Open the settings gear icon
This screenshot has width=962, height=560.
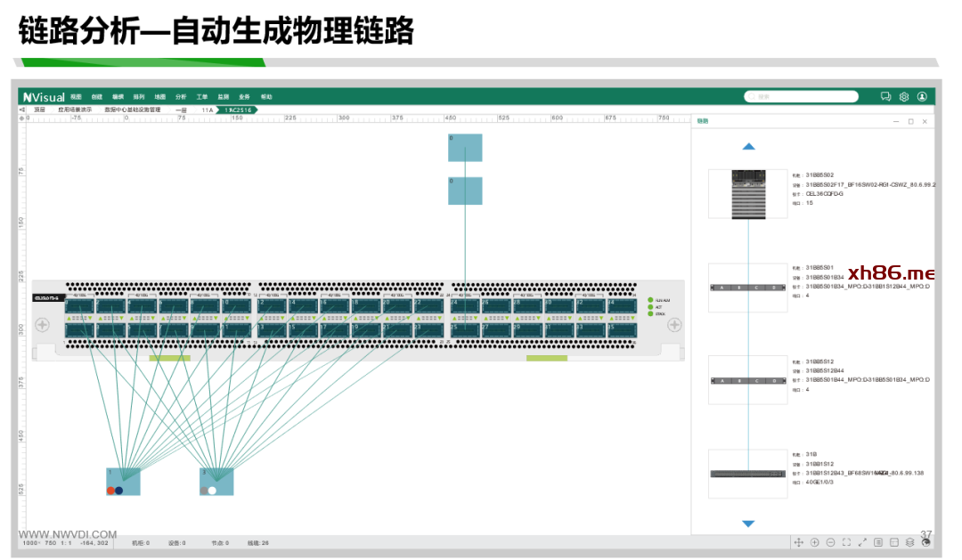(x=904, y=96)
